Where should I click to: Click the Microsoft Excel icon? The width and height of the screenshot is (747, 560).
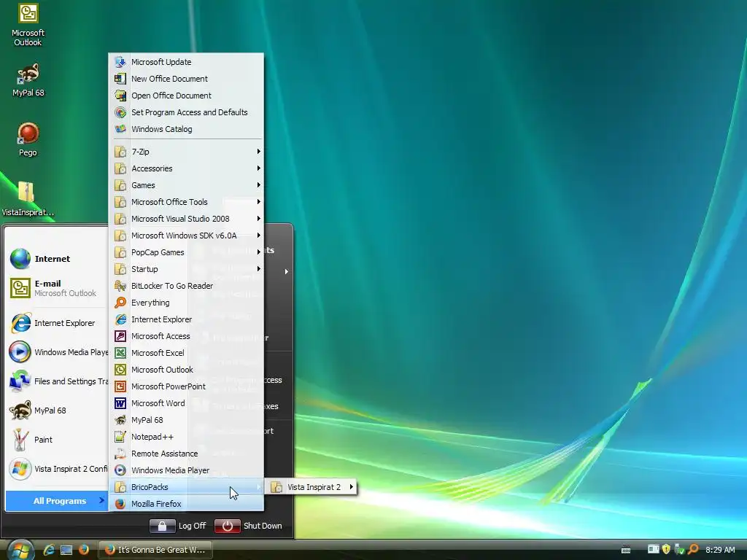120,353
